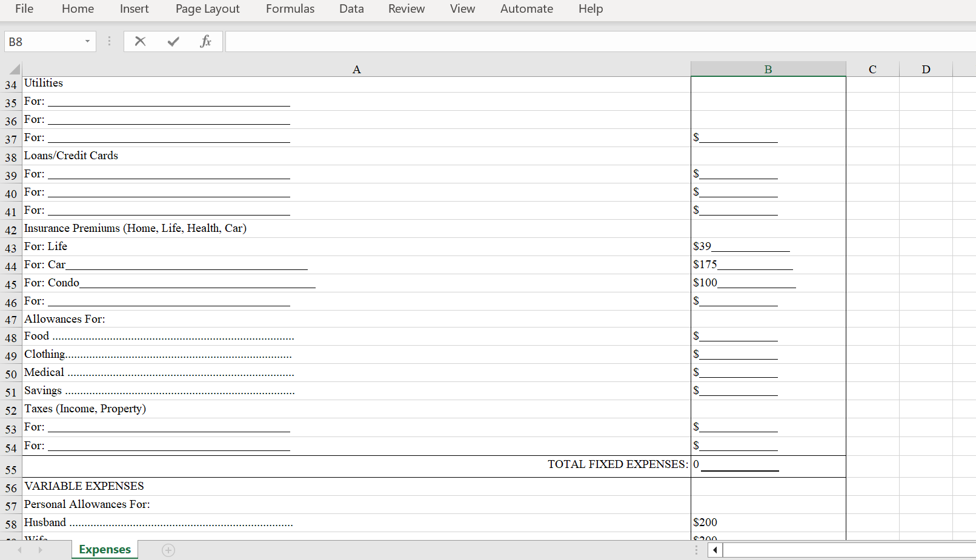The height and width of the screenshot is (560, 976).
Task: Select column D header
Action: (x=926, y=69)
